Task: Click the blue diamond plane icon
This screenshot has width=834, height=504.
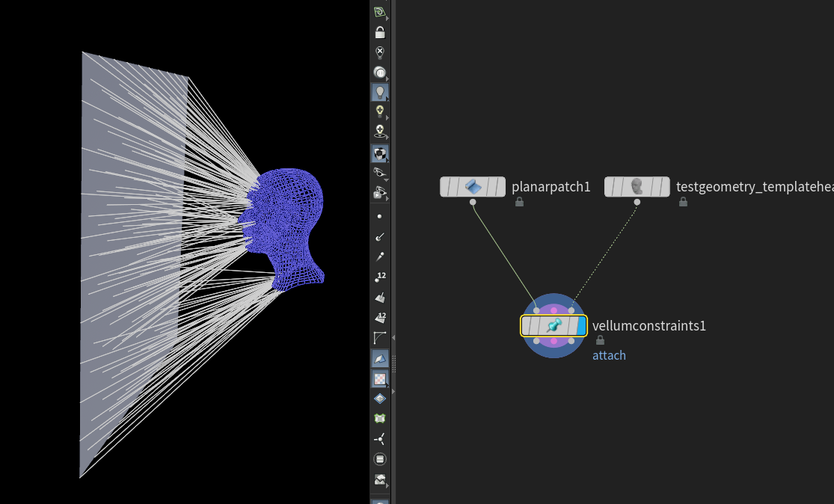Action: coord(380,399)
